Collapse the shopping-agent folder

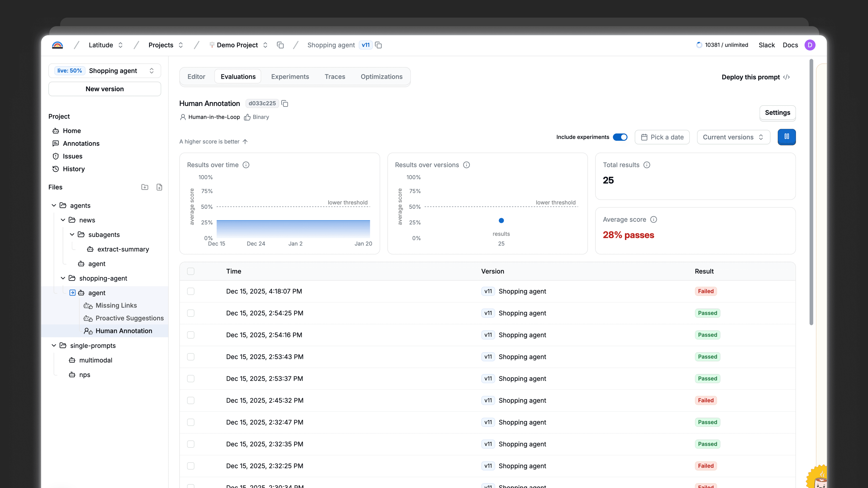63,278
